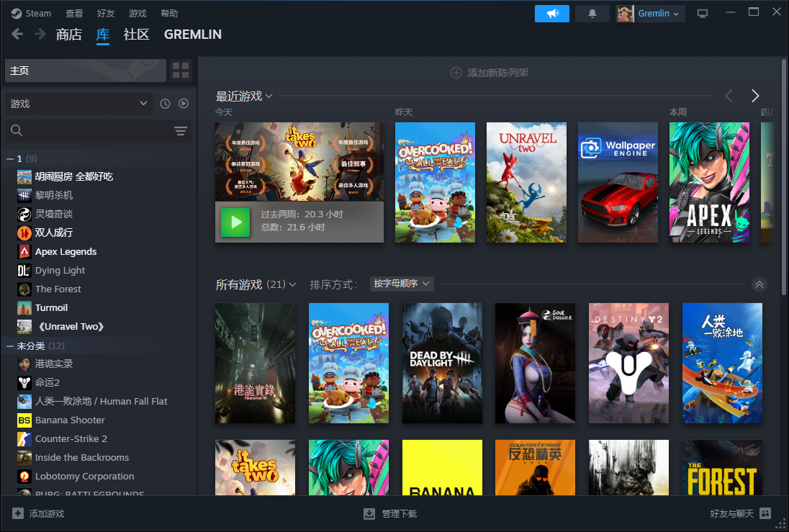Open the 按字母顺序 sort dropdown

[401, 284]
